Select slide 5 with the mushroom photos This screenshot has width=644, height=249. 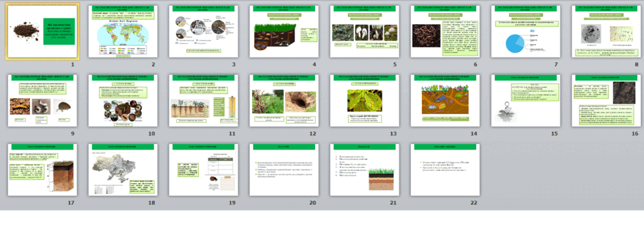tap(364, 32)
